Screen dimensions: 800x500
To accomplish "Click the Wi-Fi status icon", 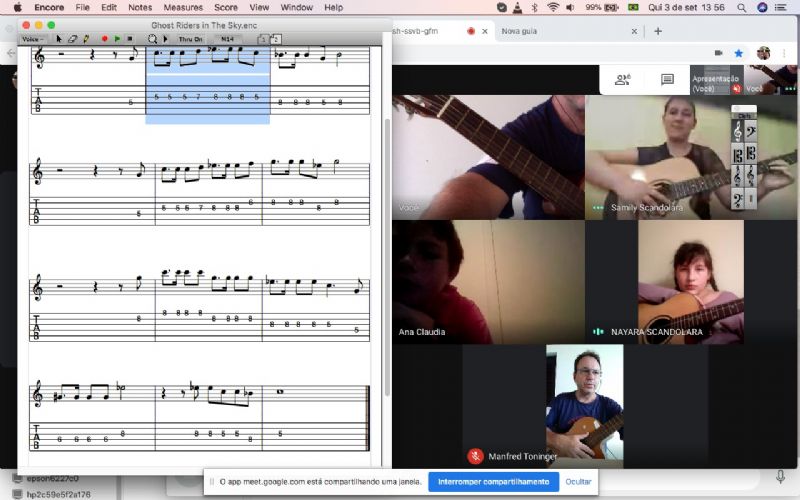I will point(553,7).
